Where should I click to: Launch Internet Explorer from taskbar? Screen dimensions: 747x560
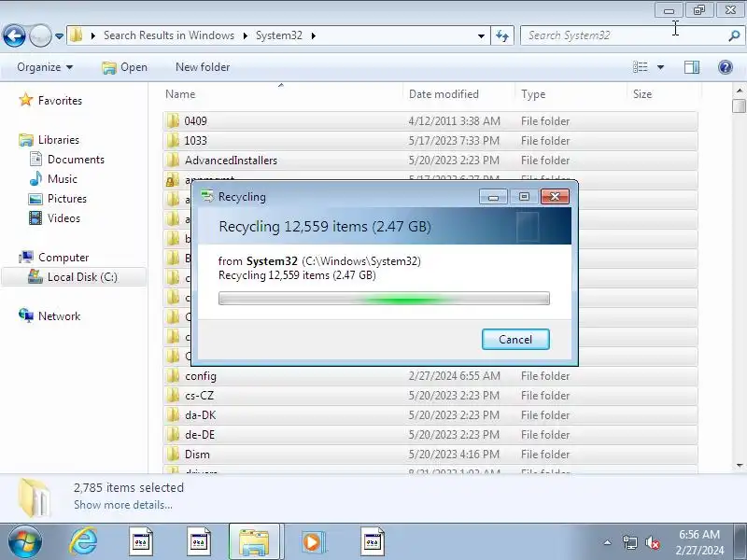[x=83, y=542]
